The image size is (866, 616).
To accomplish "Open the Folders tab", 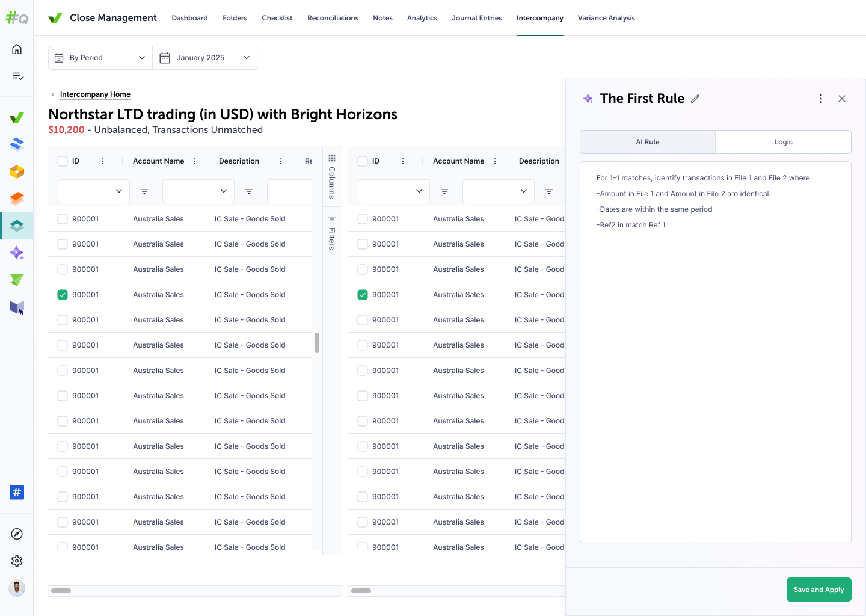I will [235, 18].
